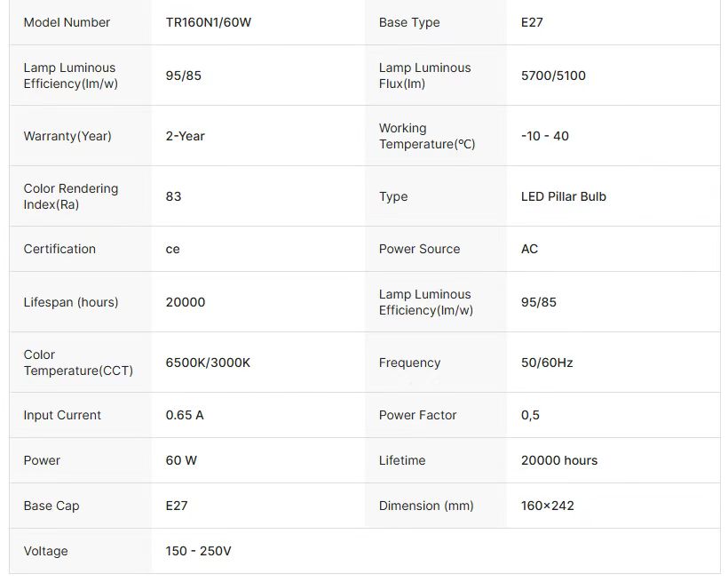Select the LED Pillar Bulb type value
This screenshot has height=582, width=728.
click(564, 196)
